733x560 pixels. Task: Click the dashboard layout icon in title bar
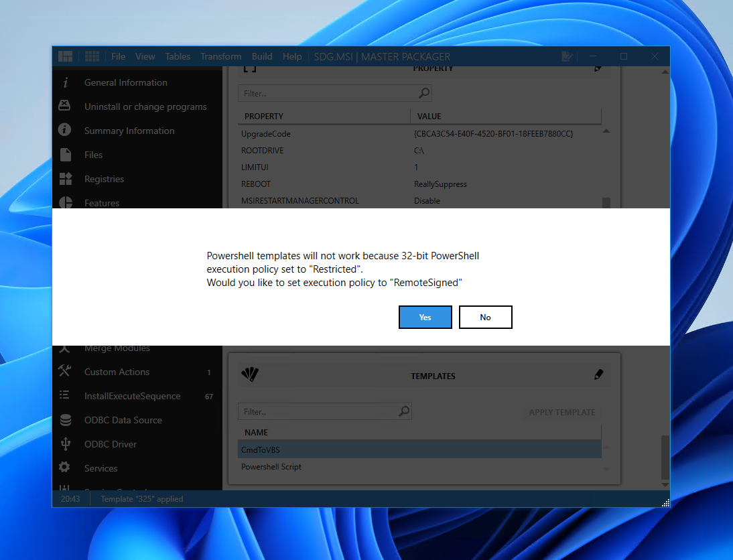pos(66,56)
